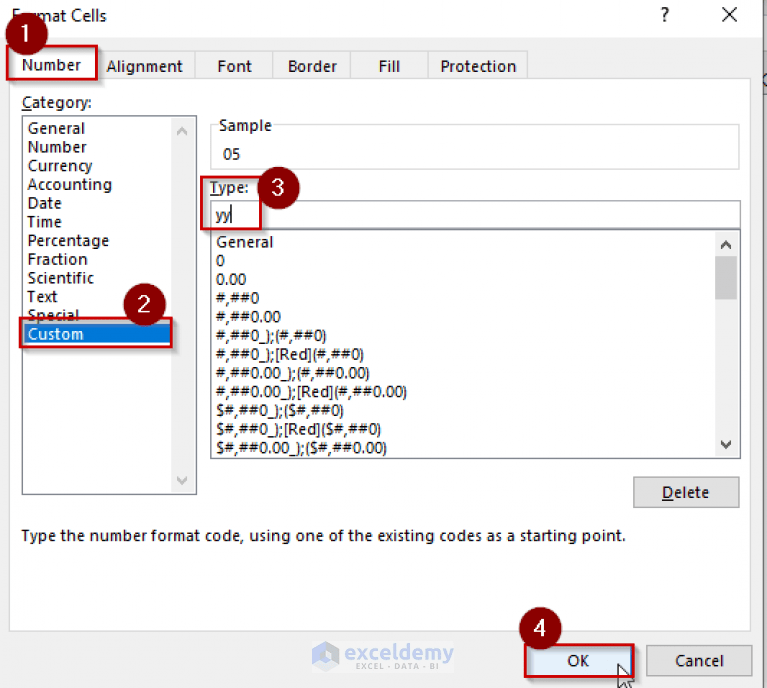The height and width of the screenshot is (688, 767).
Task: Click the format type list scrollbar thumb
Action: (x=726, y=277)
